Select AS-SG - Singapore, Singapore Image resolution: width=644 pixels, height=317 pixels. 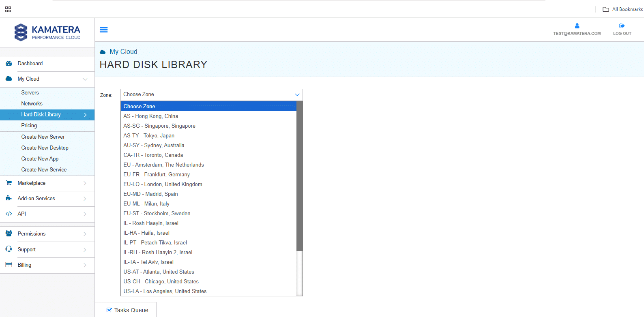(x=208, y=126)
